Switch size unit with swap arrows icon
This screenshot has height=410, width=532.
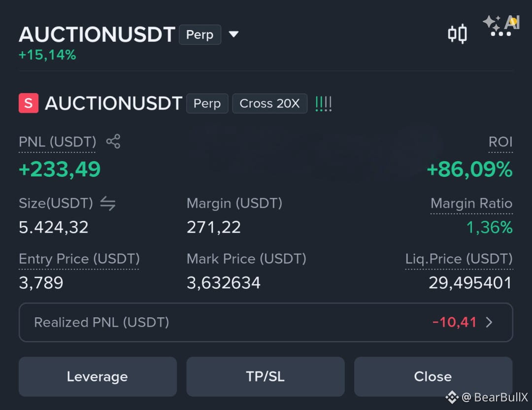click(x=108, y=204)
